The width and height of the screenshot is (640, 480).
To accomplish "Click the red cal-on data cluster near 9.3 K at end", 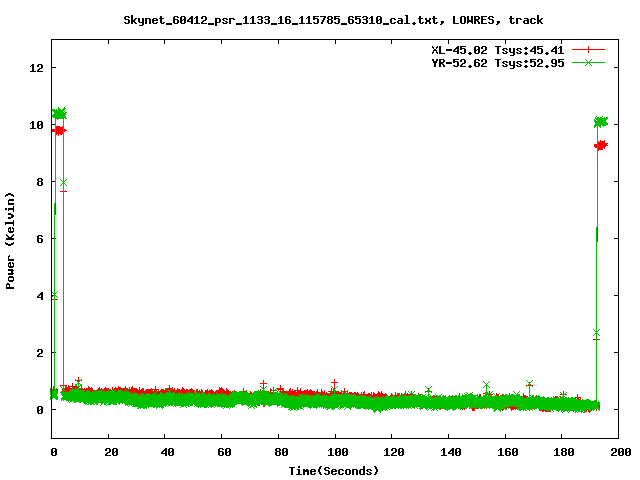I will 601,145.
